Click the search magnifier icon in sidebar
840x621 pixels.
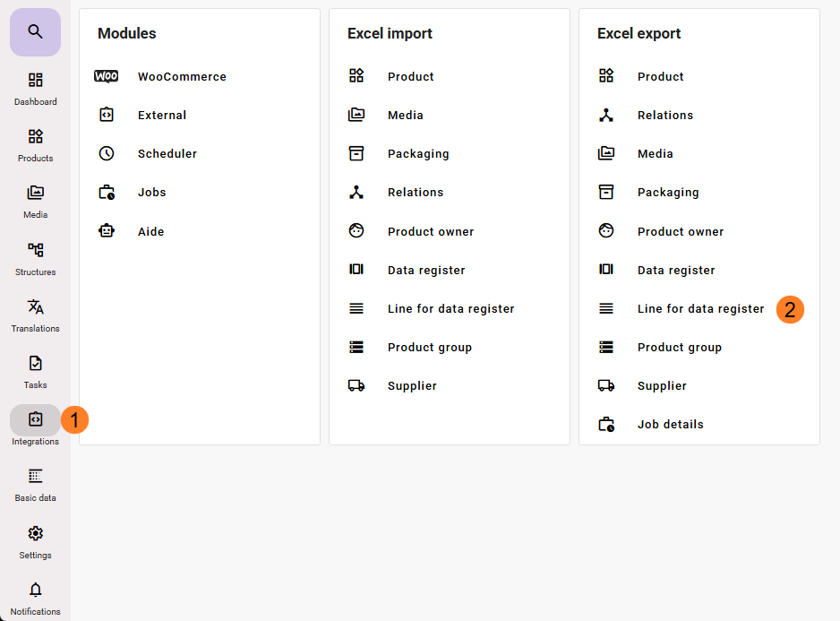tap(35, 32)
